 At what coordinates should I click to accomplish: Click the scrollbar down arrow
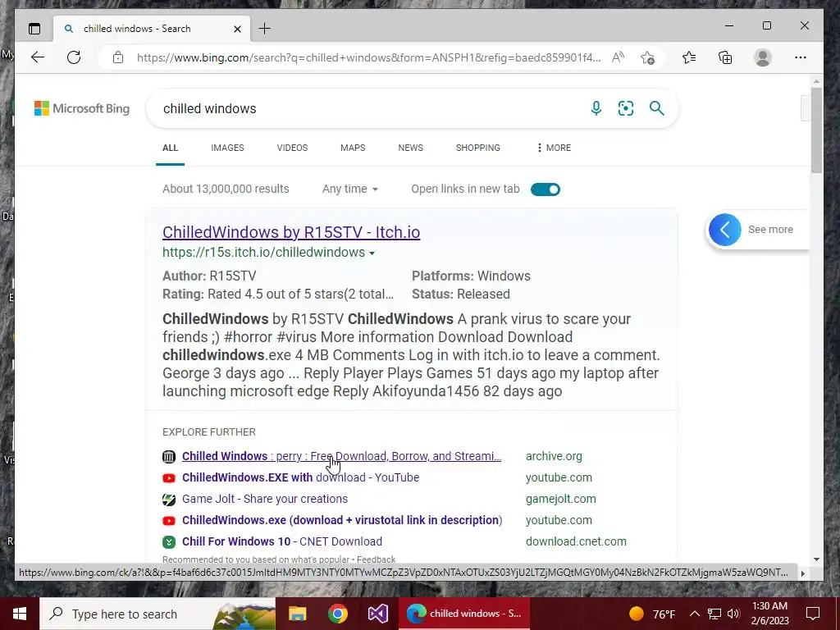point(816,559)
